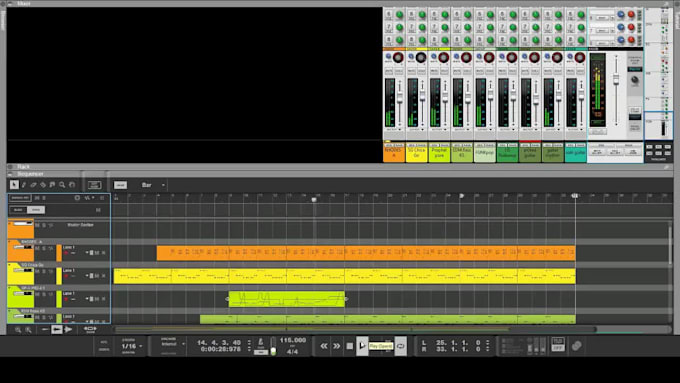680x383 pixels.
Task: Collapse the RHODES track in track list
Action: 9,242
